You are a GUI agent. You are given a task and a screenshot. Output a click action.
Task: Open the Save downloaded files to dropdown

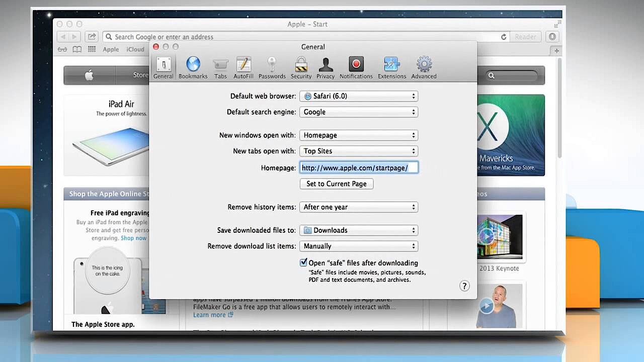point(359,230)
